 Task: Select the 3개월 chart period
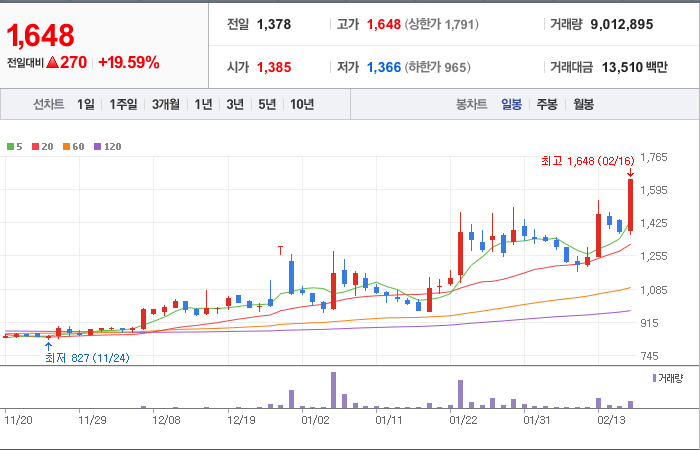[x=166, y=104]
